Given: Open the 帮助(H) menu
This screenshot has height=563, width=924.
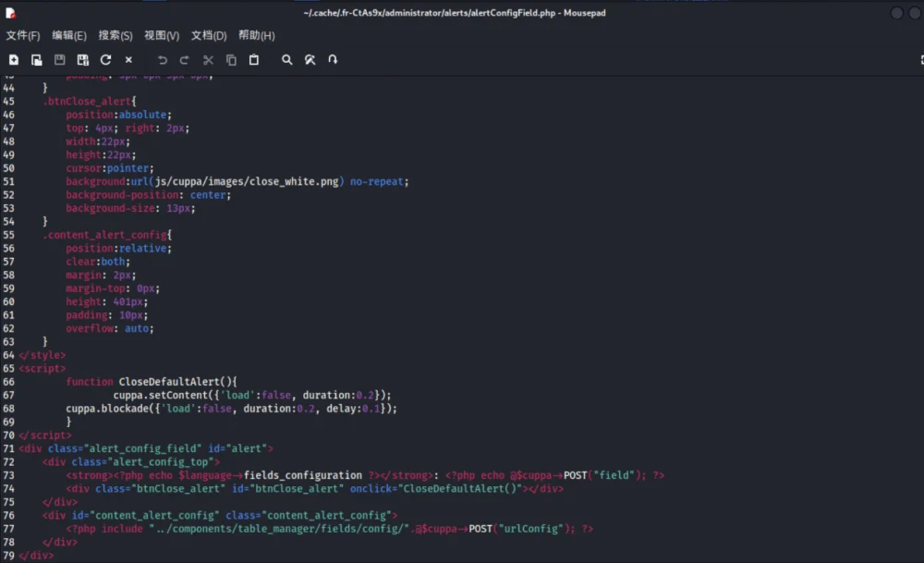Looking at the screenshot, I should click(x=256, y=35).
